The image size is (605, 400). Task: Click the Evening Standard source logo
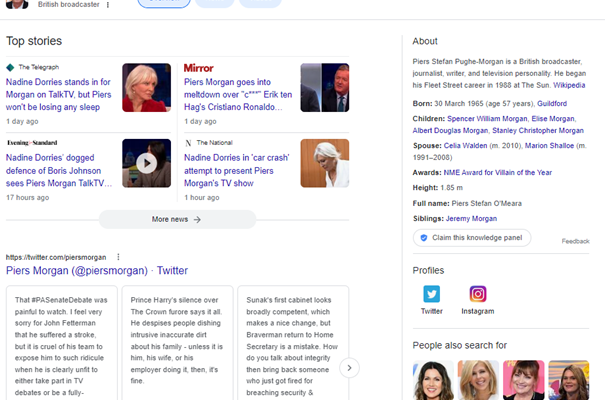coord(32,143)
